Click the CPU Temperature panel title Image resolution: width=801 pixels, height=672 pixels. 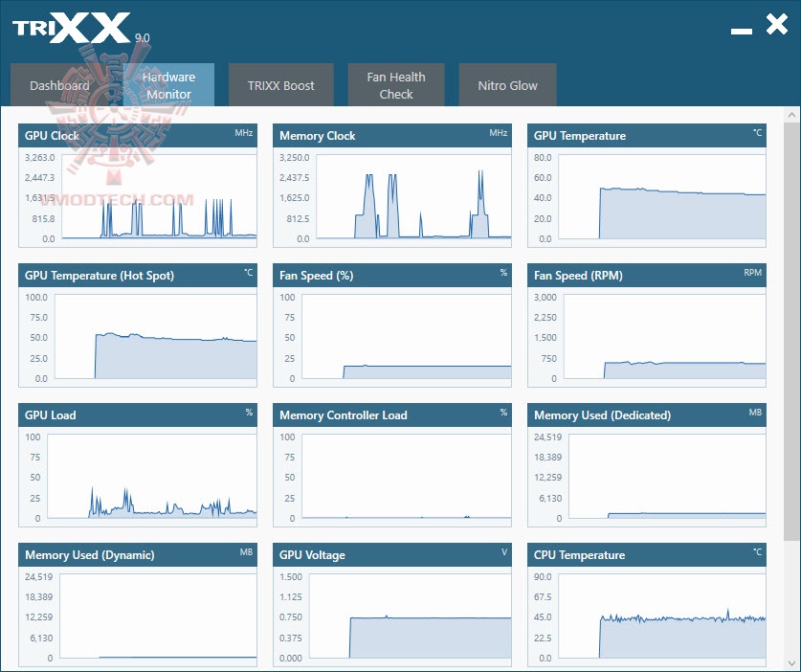click(579, 555)
